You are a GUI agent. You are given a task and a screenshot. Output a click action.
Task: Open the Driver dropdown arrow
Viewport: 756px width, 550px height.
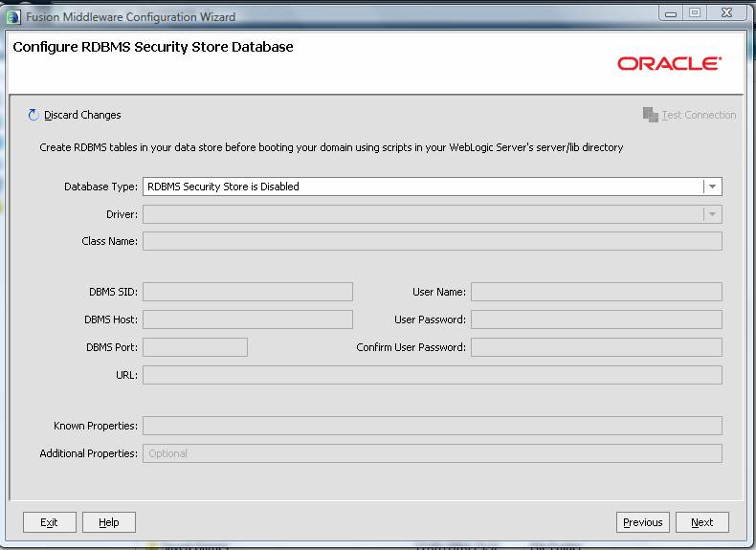[713, 214]
